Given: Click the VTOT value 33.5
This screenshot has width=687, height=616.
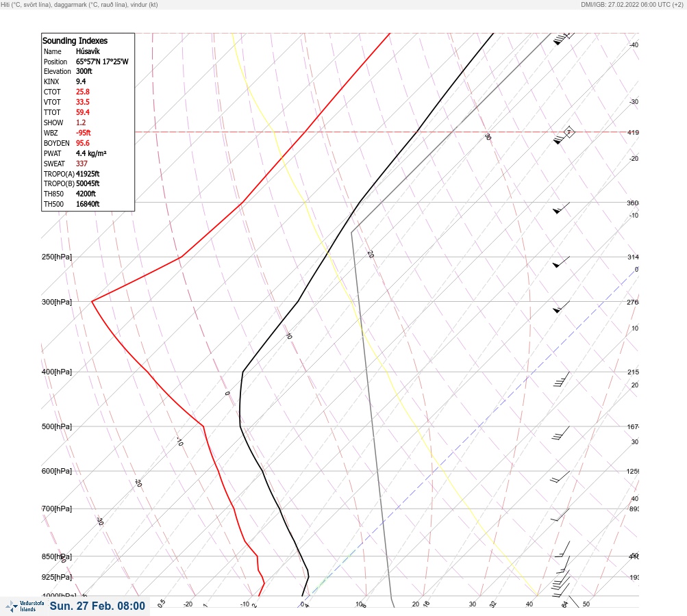Looking at the screenshot, I should [82, 102].
